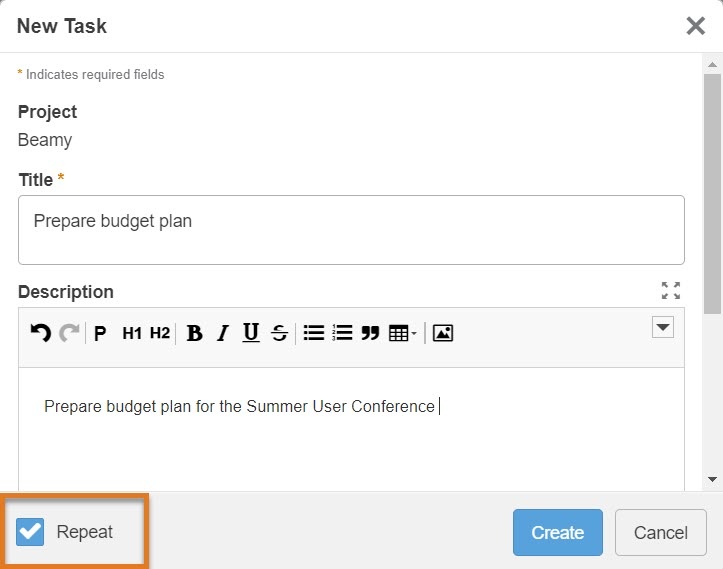This screenshot has height=569, width=723.
Task: Insert a bulleted list
Action: (x=314, y=333)
